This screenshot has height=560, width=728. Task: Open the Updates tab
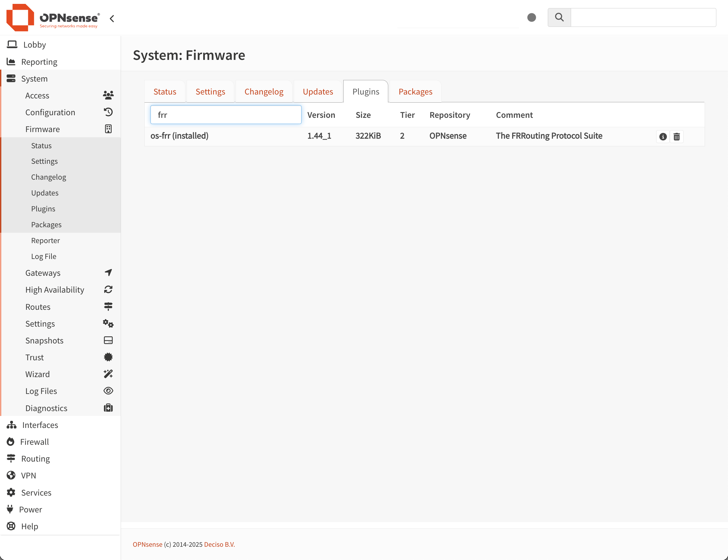click(317, 92)
